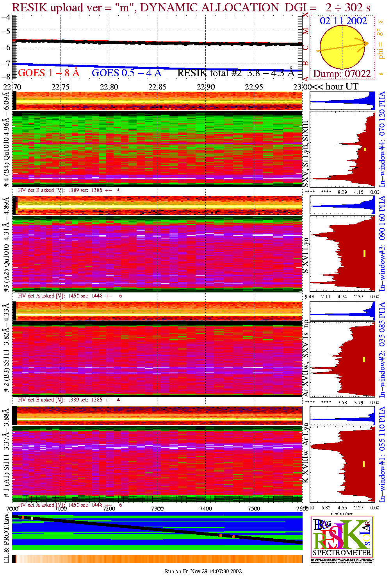Click the orange gradient bar at the bottom
The width and height of the screenshot is (392, 577).
pos(157,559)
